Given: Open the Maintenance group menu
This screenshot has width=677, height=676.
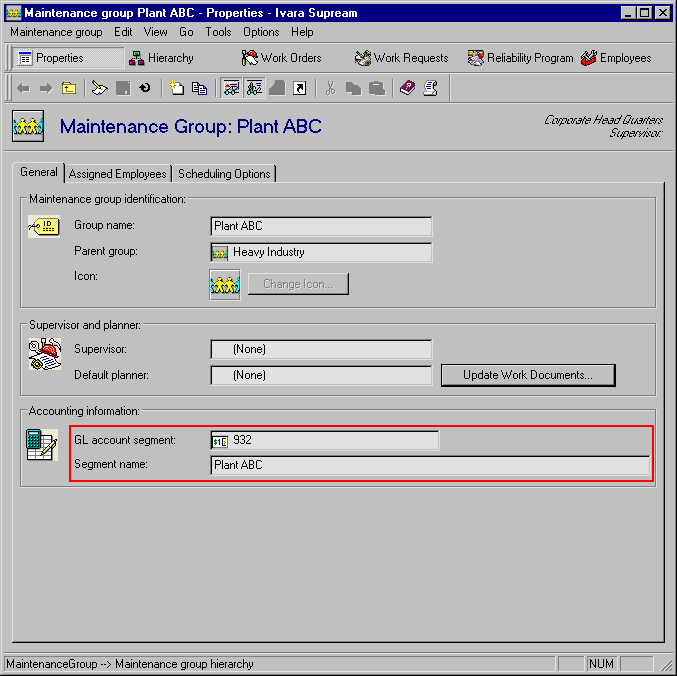Looking at the screenshot, I should (x=57, y=32).
